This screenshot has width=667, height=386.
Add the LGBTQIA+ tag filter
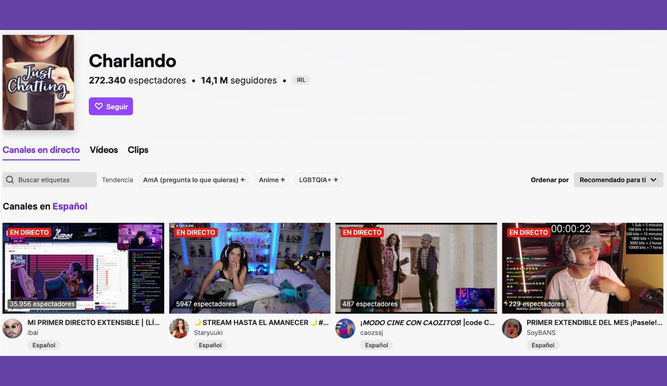318,180
